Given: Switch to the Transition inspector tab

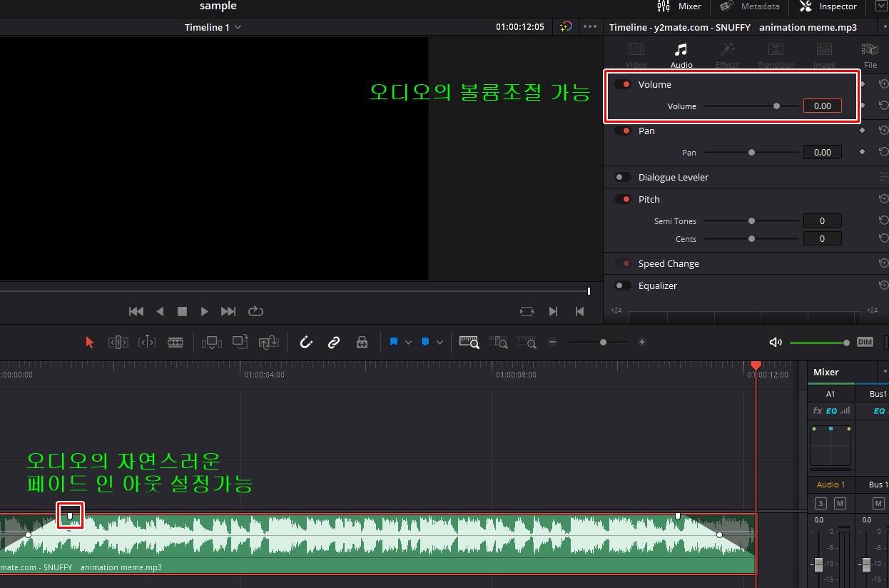Looking at the screenshot, I should point(776,55).
